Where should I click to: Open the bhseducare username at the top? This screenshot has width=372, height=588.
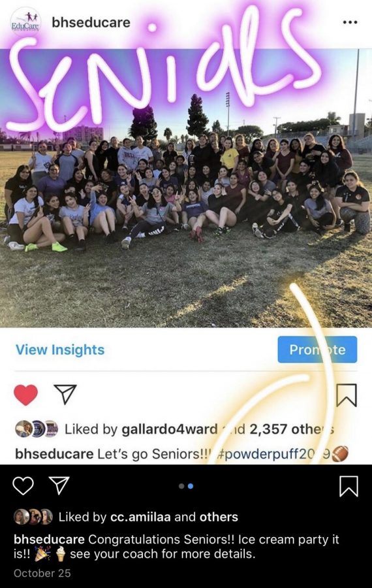pyautogui.click(x=91, y=22)
